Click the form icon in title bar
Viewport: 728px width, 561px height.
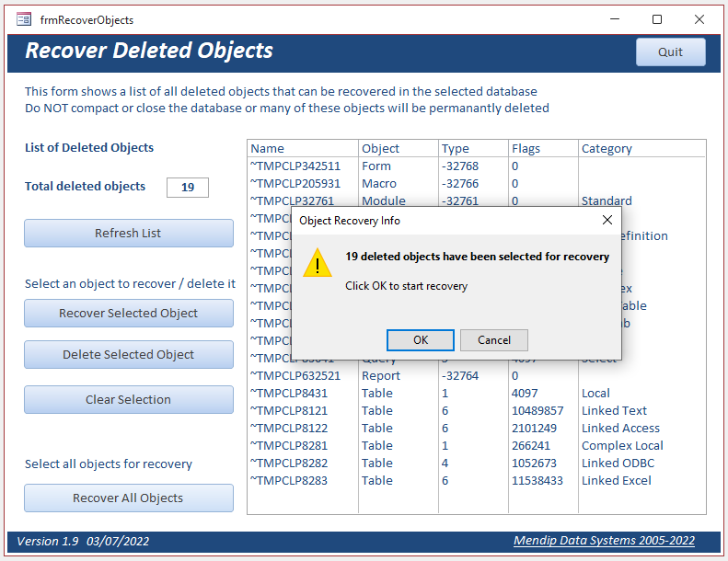(x=24, y=19)
